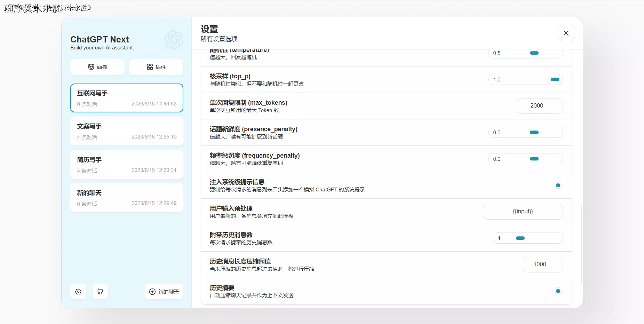Select the 互联网写手 chat
The image size is (644, 324).
[127, 98]
